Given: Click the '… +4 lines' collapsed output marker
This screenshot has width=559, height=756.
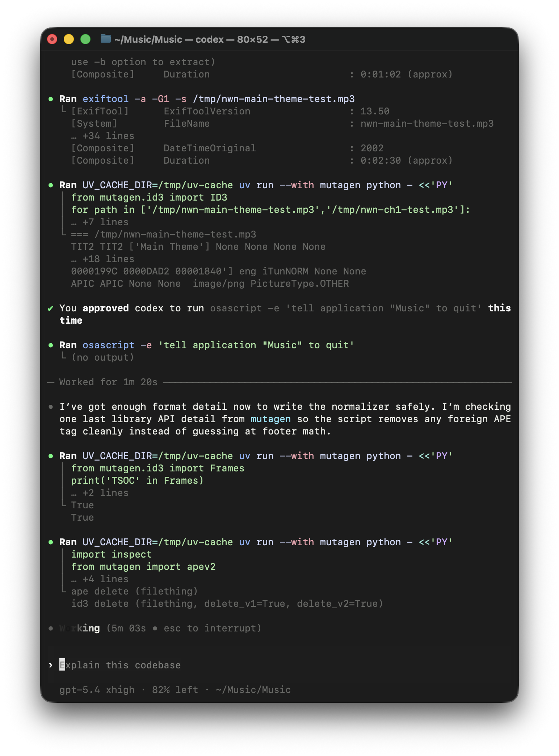Looking at the screenshot, I should pyautogui.click(x=100, y=579).
